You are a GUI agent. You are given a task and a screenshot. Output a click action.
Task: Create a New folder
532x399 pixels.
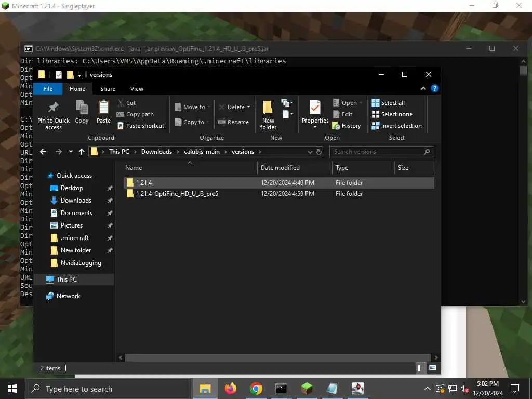point(268,115)
